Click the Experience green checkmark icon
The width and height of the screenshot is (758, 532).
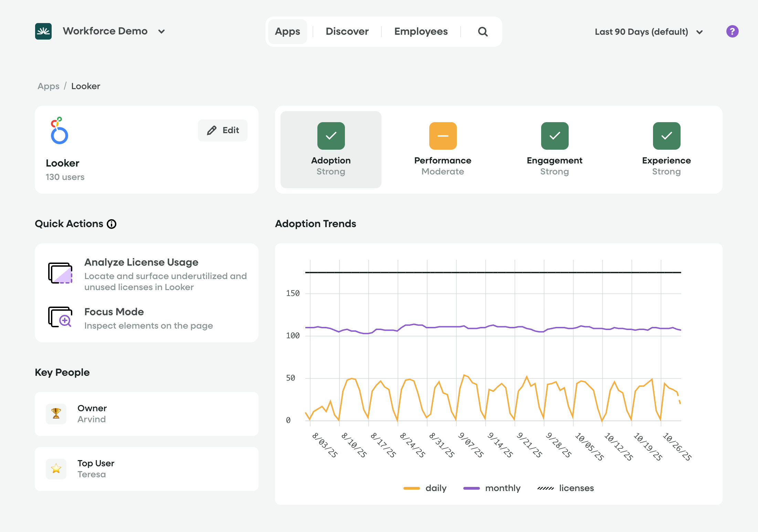click(x=666, y=136)
